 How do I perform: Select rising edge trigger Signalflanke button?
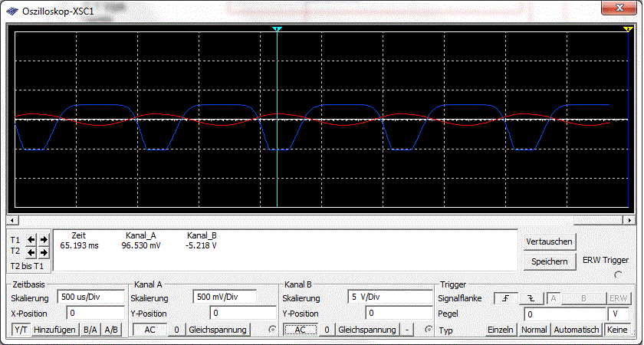(505, 298)
